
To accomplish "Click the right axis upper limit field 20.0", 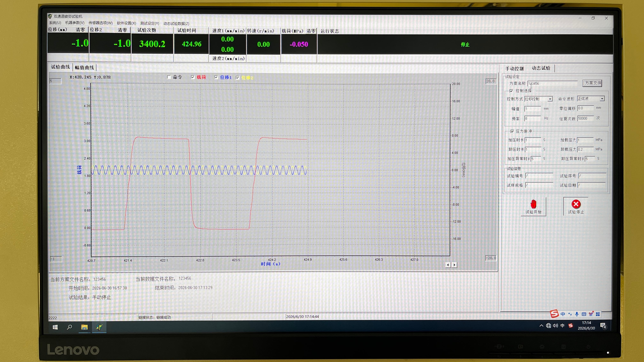I will (491, 81).
